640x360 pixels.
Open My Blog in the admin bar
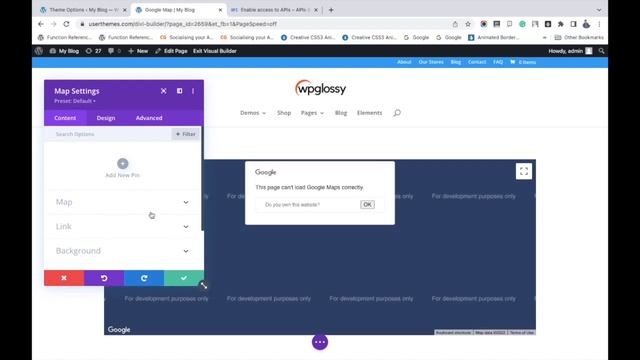pos(64,51)
